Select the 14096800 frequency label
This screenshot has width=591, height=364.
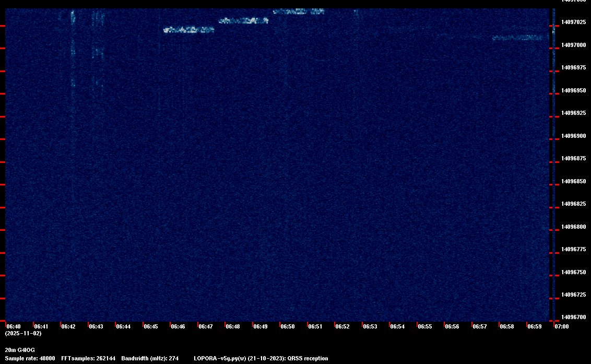[574, 227]
